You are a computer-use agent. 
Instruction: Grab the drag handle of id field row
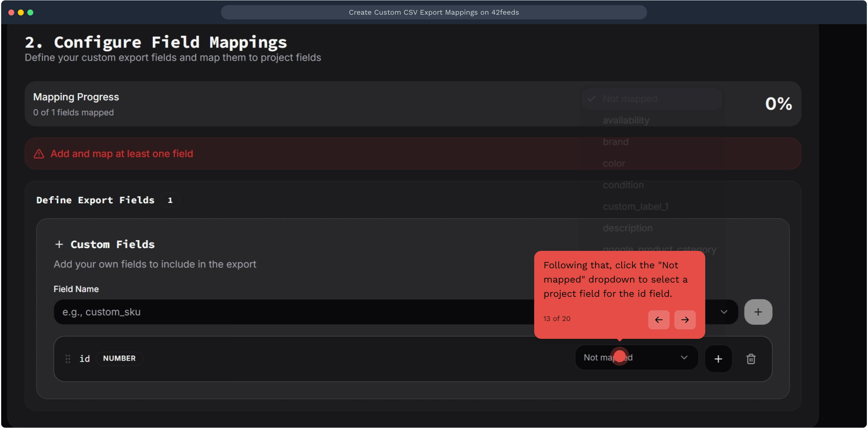[68, 359]
